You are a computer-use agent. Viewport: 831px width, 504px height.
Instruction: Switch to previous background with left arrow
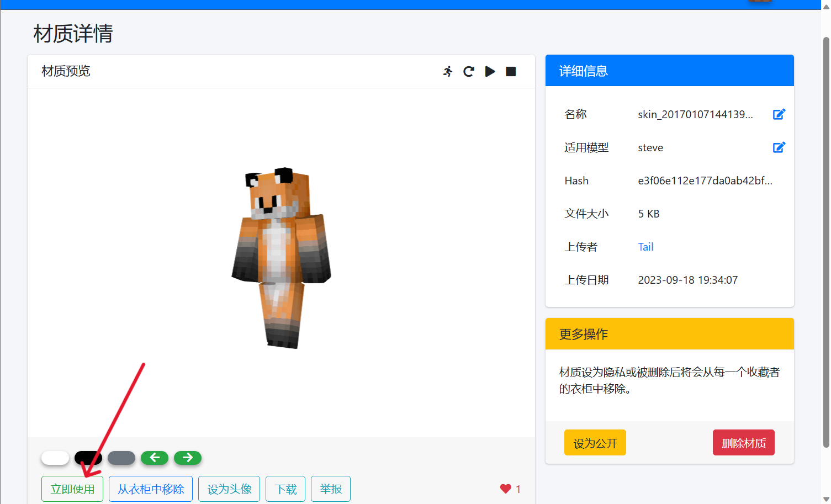[155, 458]
